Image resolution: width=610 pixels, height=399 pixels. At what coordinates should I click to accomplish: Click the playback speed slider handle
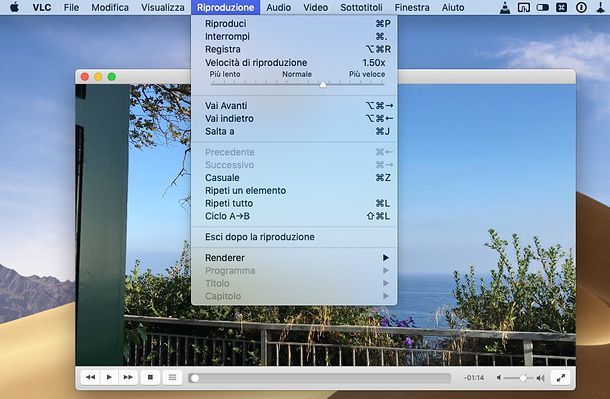point(323,84)
